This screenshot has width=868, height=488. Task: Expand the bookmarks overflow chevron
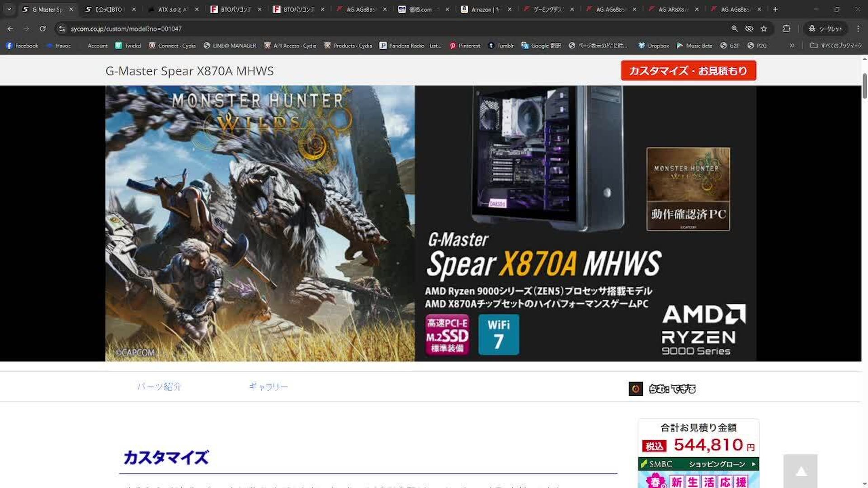793,46
